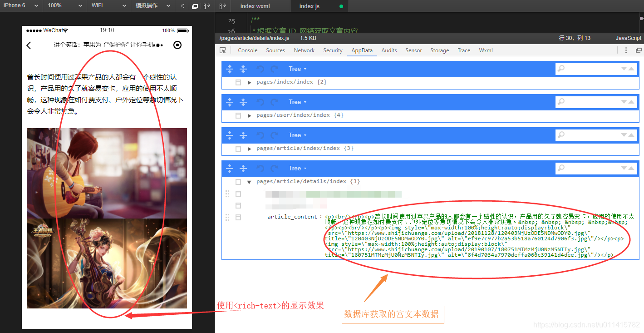Open the Sensor tab

coord(413,50)
